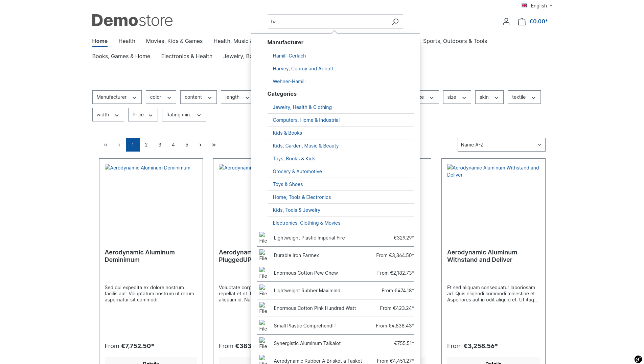
Task: Expand the Price filter
Action: point(143,115)
